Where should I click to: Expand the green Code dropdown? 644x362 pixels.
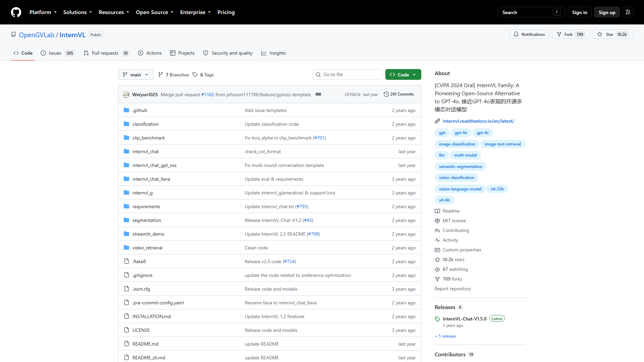point(403,74)
